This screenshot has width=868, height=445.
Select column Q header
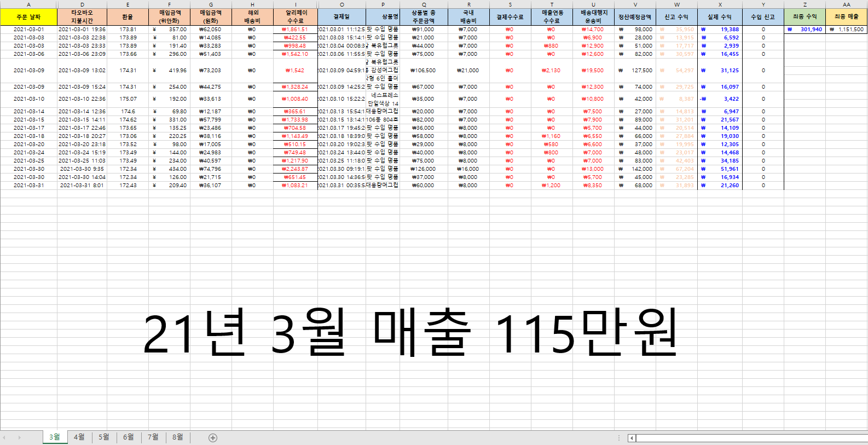(424, 4)
